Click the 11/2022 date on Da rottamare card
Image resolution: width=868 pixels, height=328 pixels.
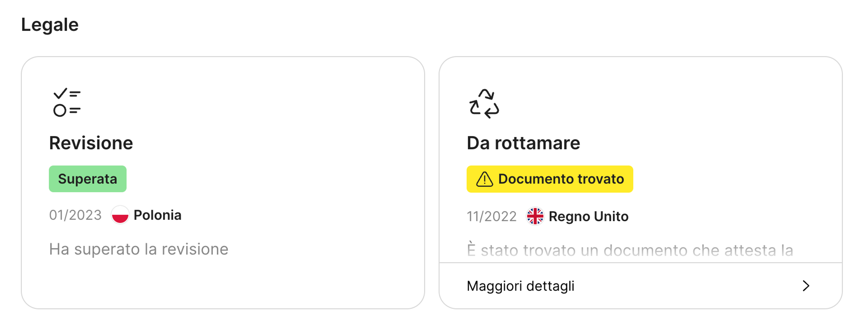click(x=492, y=216)
